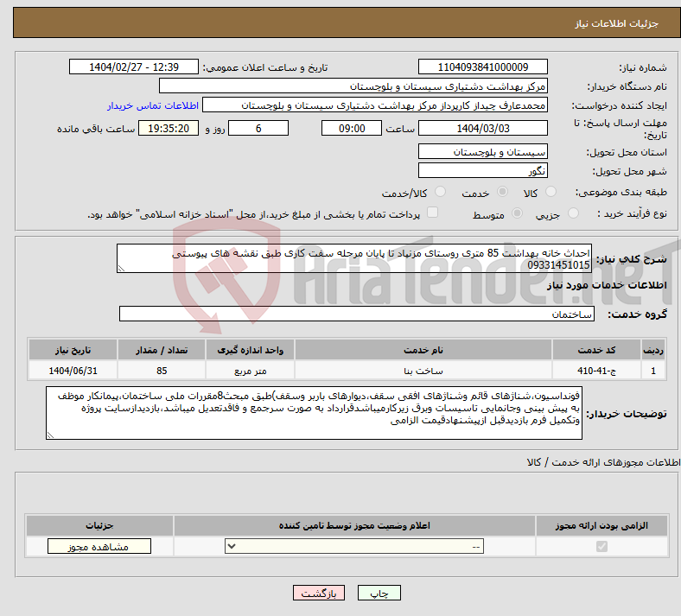Click the تاریخ نیاز column header
The image size is (681, 616).
[x=73, y=350]
